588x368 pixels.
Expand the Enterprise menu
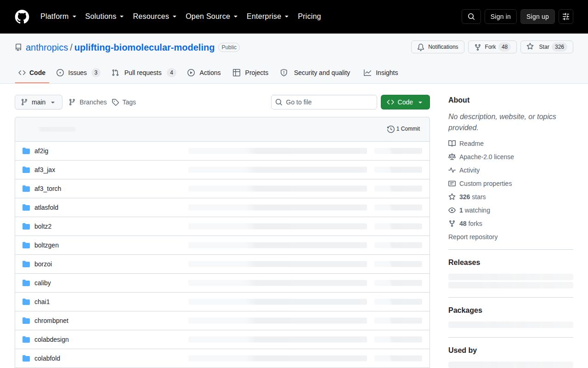coord(268,17)
